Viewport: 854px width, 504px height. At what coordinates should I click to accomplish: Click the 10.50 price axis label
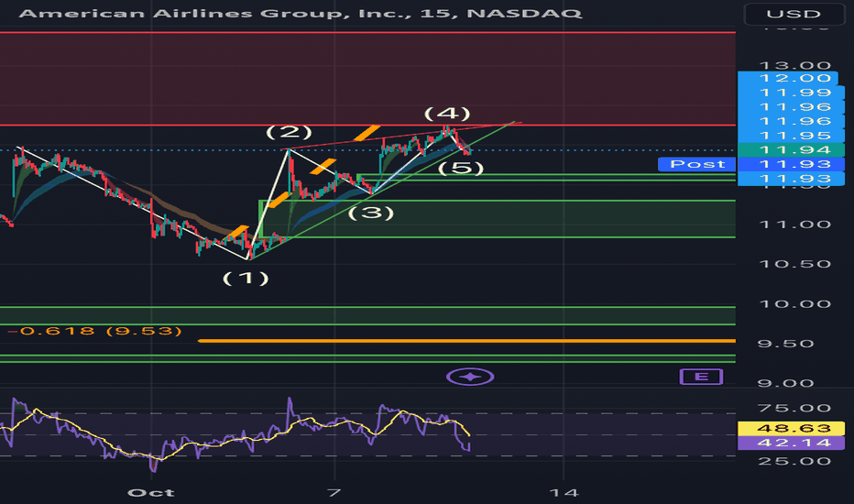coord(794,264)
